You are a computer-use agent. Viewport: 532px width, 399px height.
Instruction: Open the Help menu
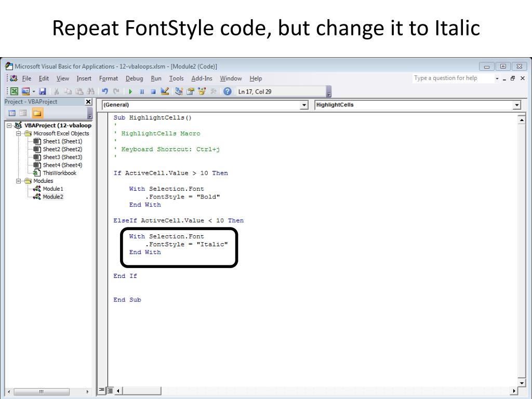click(256, 78)
